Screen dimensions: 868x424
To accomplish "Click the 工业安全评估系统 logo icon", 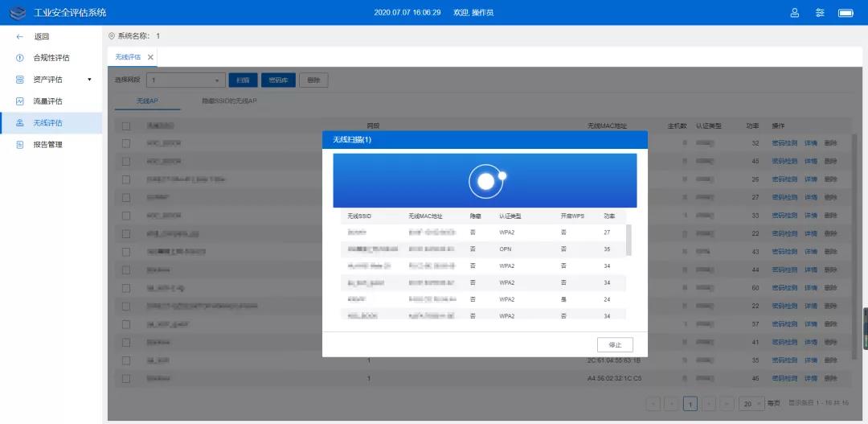I will (x=18, y=13).
